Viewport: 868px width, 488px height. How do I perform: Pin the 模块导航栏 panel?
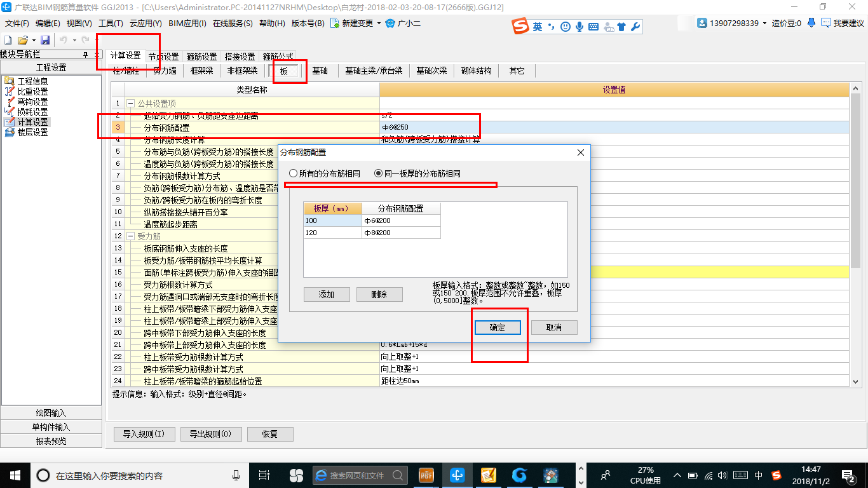pos(86,55)
